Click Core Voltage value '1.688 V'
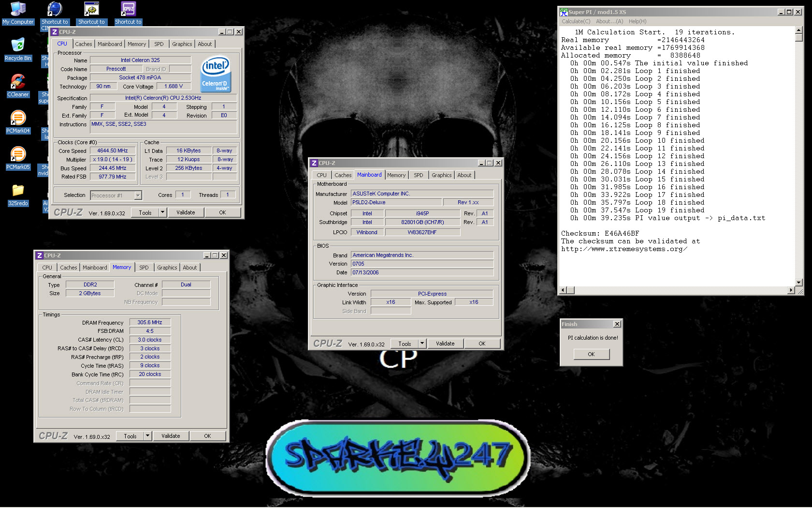812x508 pixels. pos(174,86)
